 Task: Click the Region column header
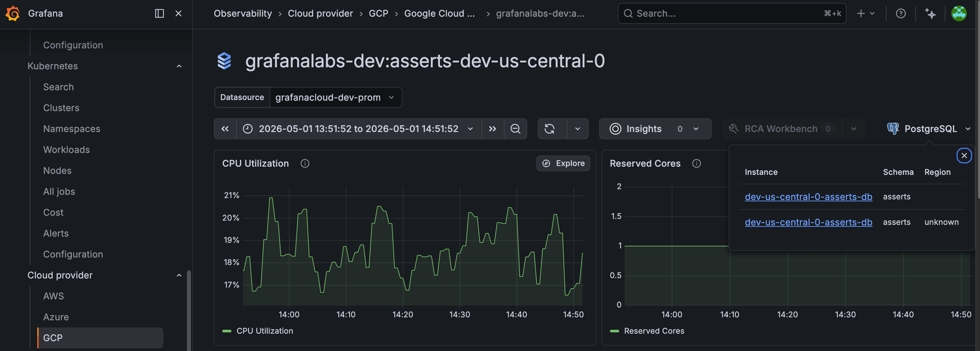[x=938, y=172]
